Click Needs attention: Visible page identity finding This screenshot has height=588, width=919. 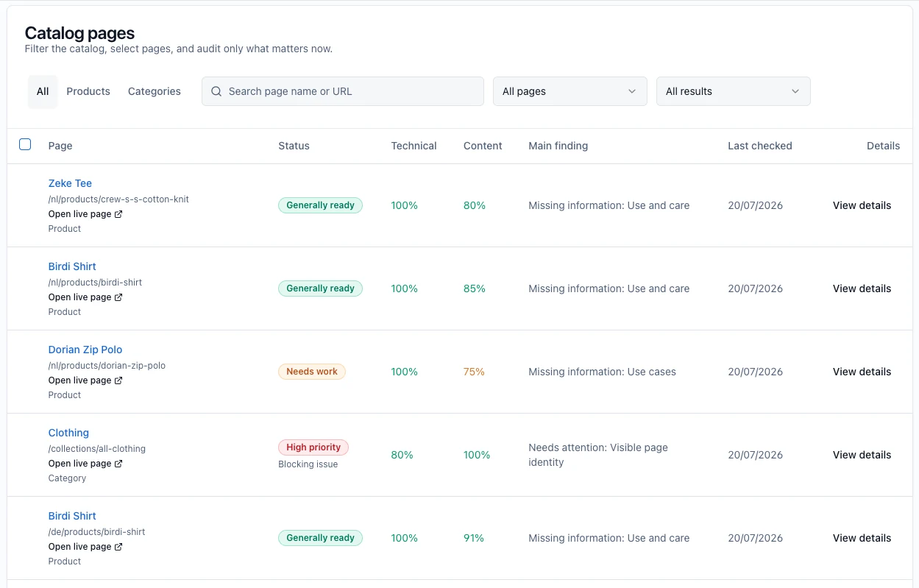click(x=598, y=455)
